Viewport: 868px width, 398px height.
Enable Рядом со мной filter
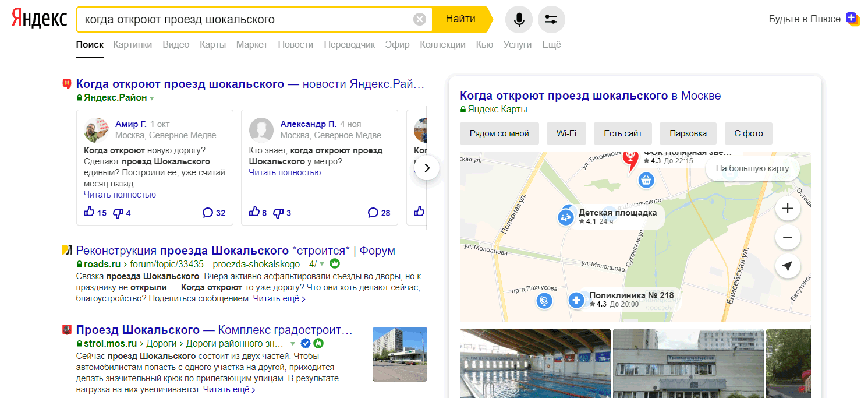pyautogui.click(x=499, y=133)
